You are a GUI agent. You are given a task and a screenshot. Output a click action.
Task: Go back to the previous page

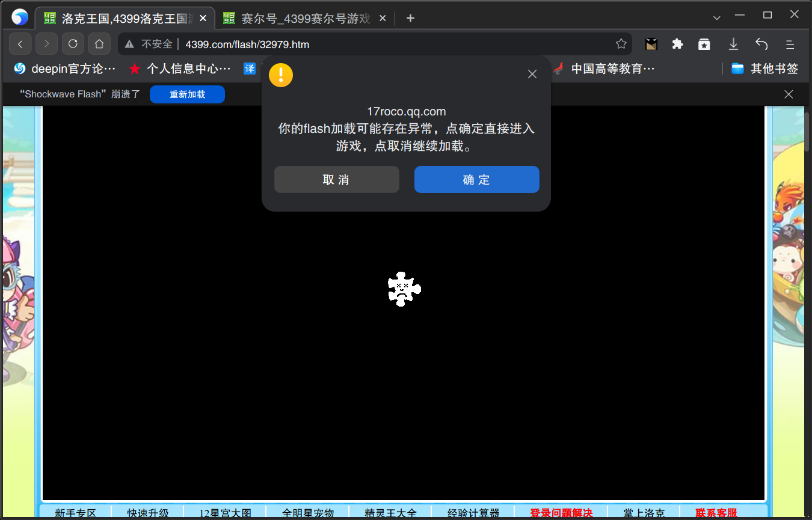(20, 44)
